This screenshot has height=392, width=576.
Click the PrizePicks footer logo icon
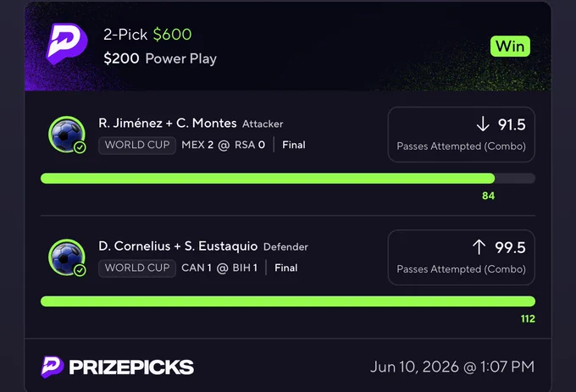(x=52, y=367)
